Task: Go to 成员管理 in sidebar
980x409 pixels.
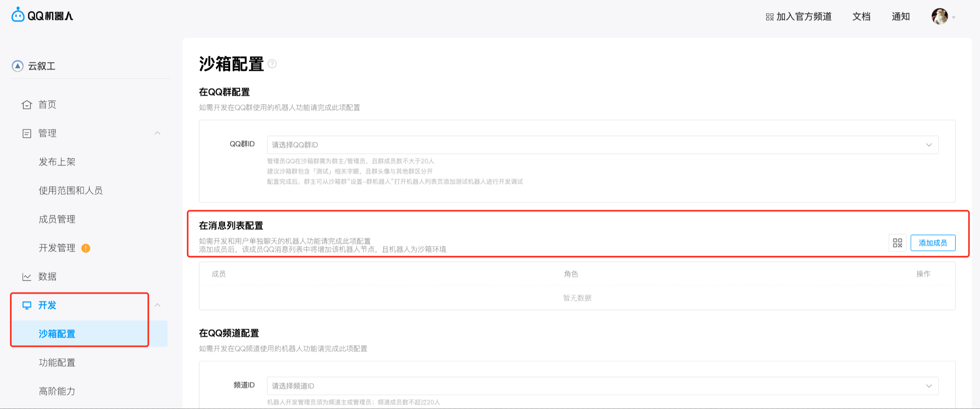Action: point(57,219)
